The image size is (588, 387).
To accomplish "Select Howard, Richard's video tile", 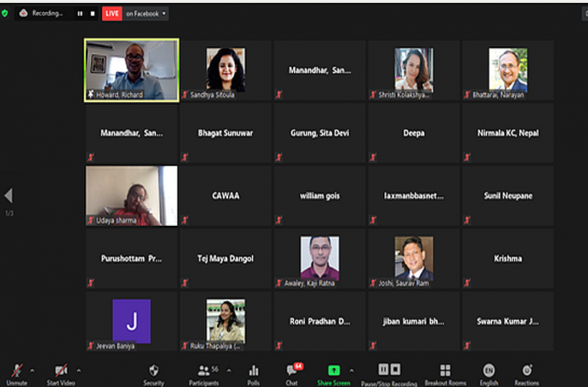I will (131, 69).
